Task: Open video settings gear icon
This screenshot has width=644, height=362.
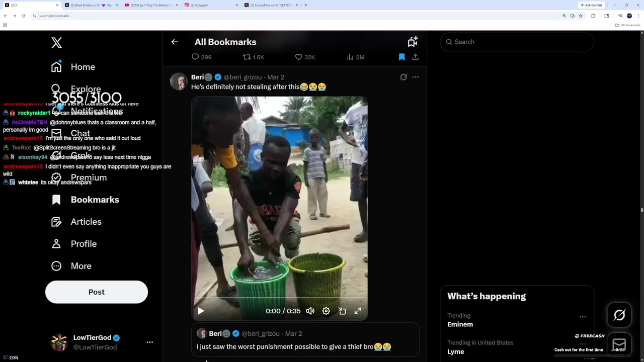Action: tap(326, 311)
